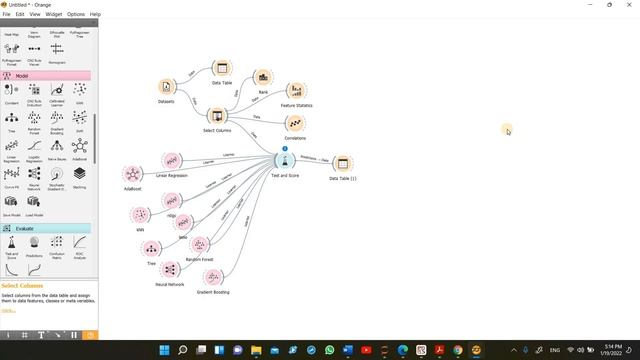Click the widget panel vertical scrollbar

tap(95, 139)
